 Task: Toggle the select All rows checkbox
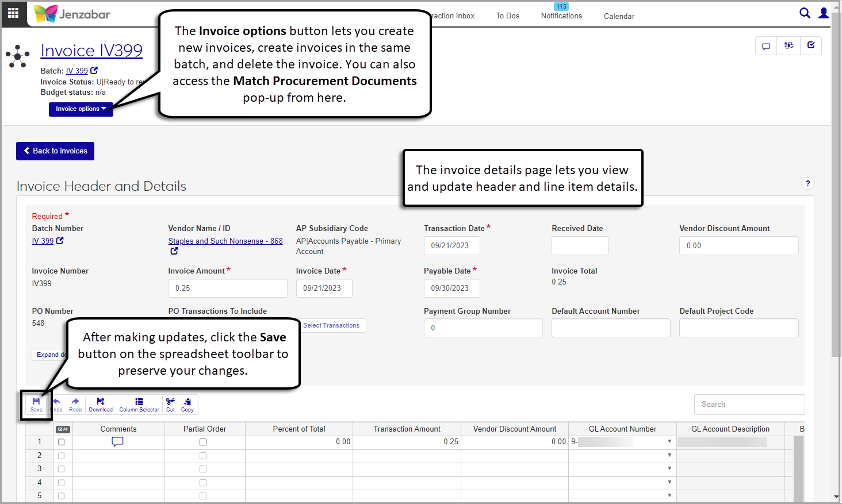click(62, 429)
